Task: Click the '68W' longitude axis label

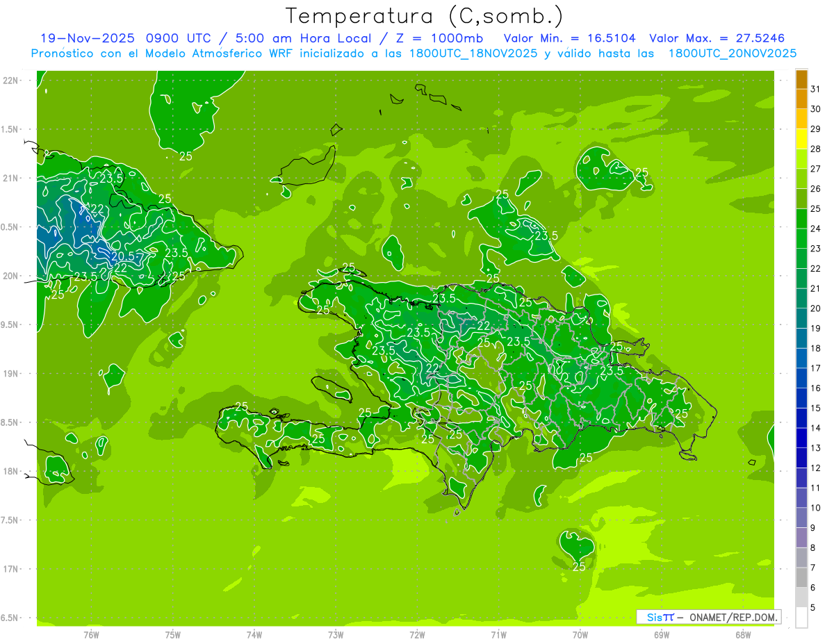Action: pyautogui.click(x=743, y=634)
